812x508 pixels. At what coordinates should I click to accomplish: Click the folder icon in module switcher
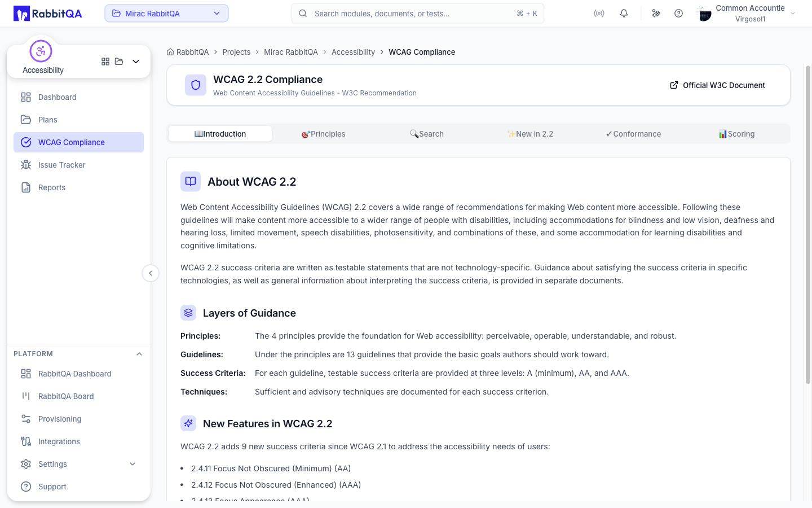tap(119, 62)
